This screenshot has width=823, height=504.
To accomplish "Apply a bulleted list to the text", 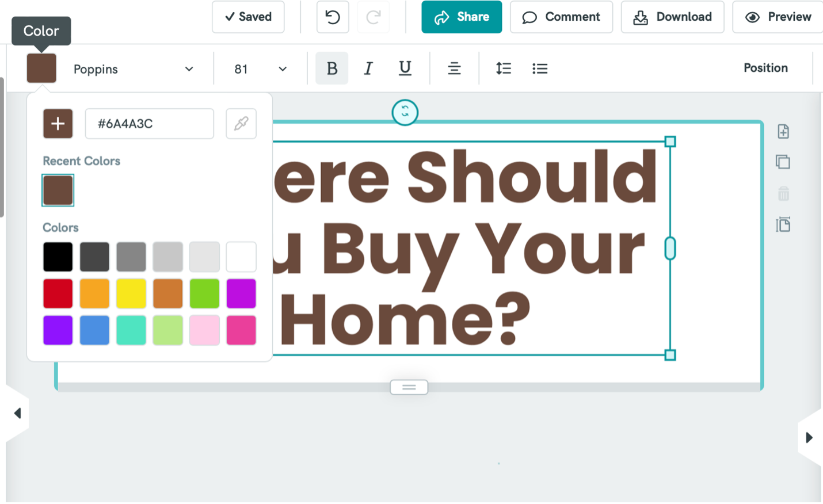I will click(540, 68).
